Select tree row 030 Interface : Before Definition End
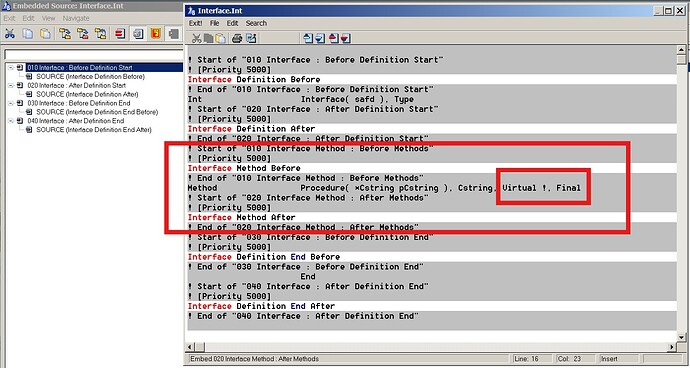Image resolution: width=690 pixels, height=368 pixels. pyautogui.click(x=78, y=103)
